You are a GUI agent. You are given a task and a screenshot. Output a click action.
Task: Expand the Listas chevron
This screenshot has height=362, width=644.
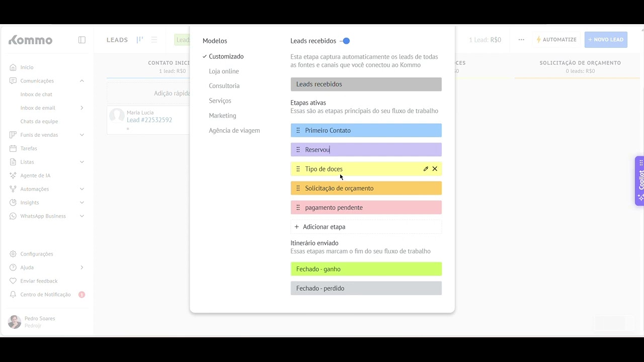(x=82, y=162)
